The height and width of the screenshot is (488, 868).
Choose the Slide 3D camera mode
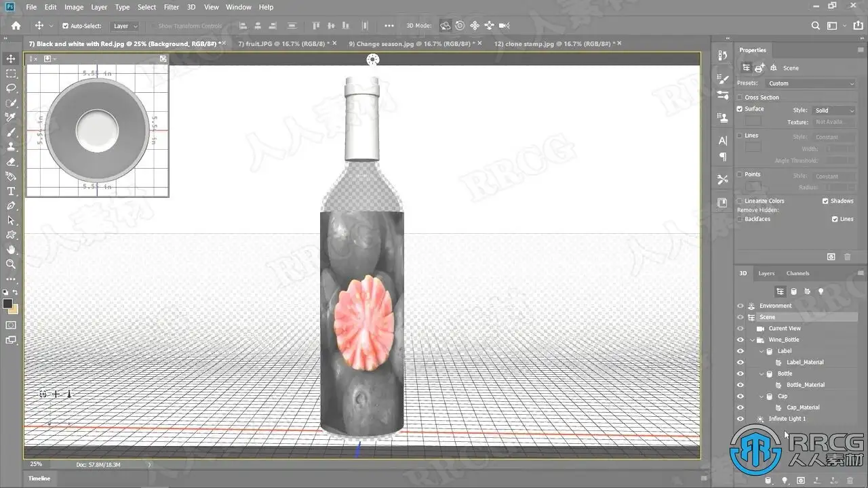pyautogui.click(x=489, y=26)
